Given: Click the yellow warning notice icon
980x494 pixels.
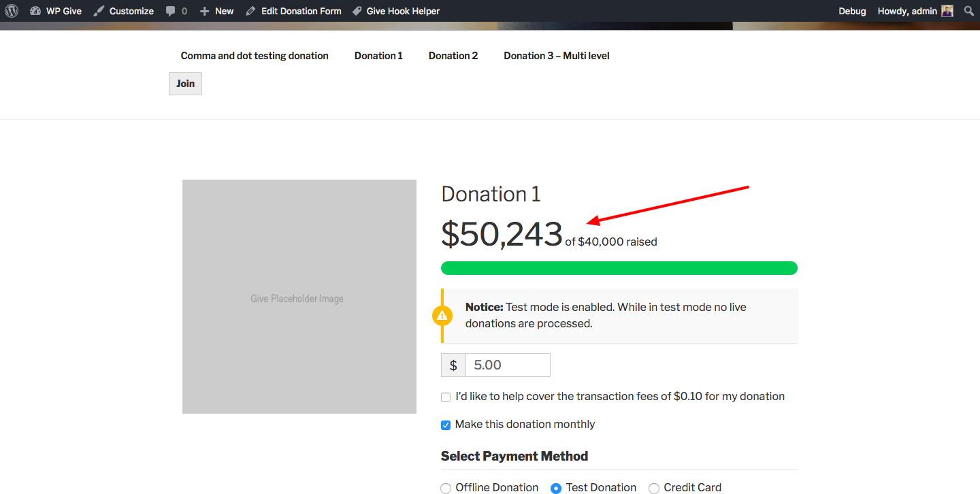Looking at the screenshot, I should tap(442, 316).
